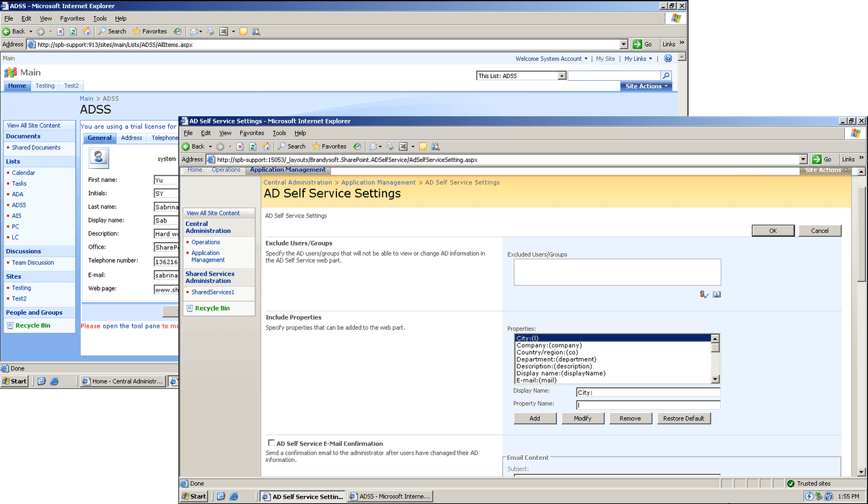Screen dimensions: 868x504
Task: Switch to Operations tab in Central Administration
Action: (226, 170)
